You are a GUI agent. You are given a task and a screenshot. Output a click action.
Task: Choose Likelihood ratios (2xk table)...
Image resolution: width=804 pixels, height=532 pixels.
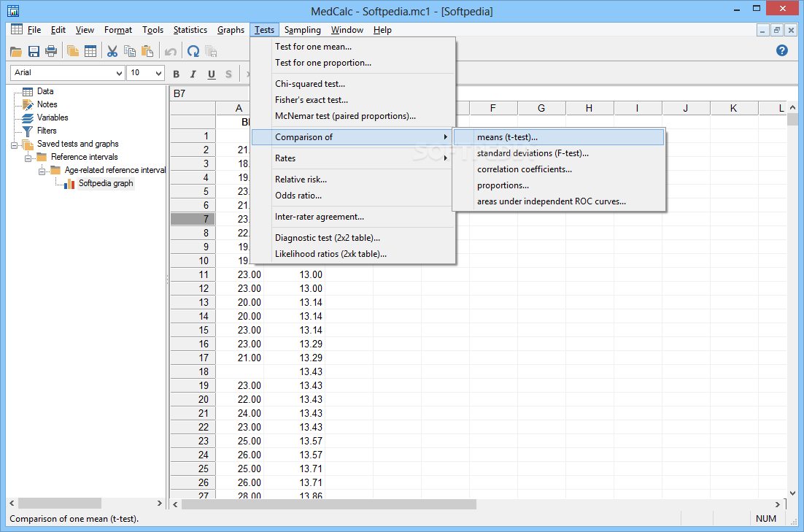pyautogui.click(x=353, y=254)
